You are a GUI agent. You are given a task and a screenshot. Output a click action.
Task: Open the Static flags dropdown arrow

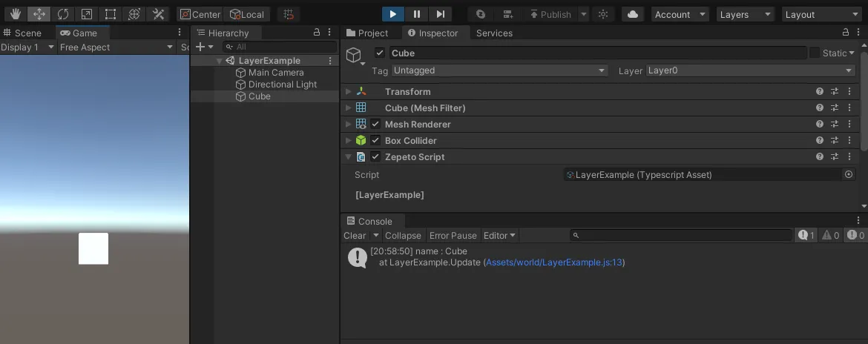pyautogui.click(x=852, y=53)
